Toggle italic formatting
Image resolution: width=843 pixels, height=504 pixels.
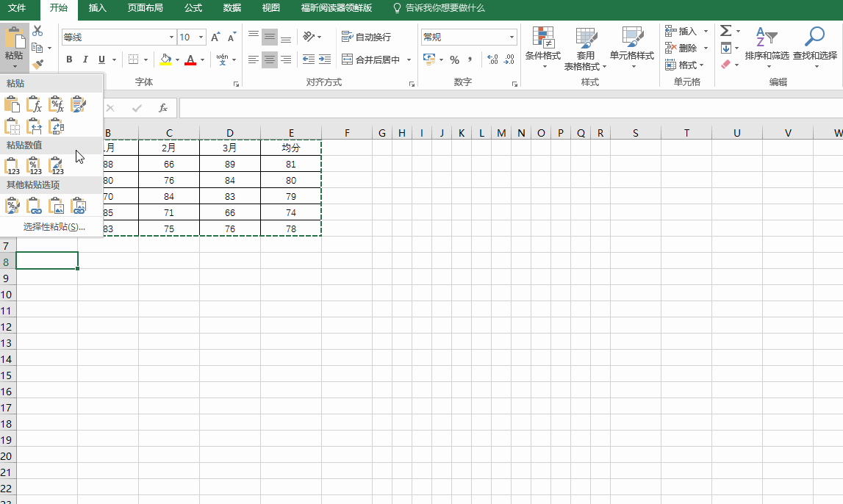(85, 60)
